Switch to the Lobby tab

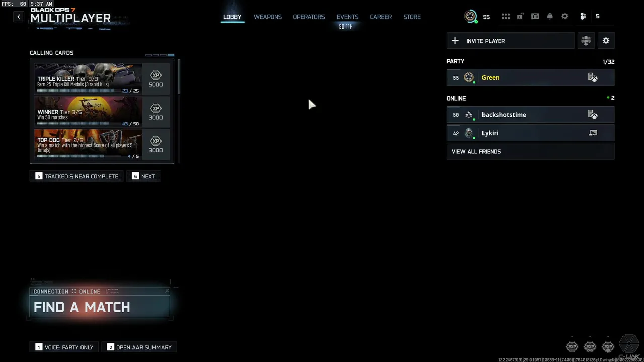click(x=232, y=17)
